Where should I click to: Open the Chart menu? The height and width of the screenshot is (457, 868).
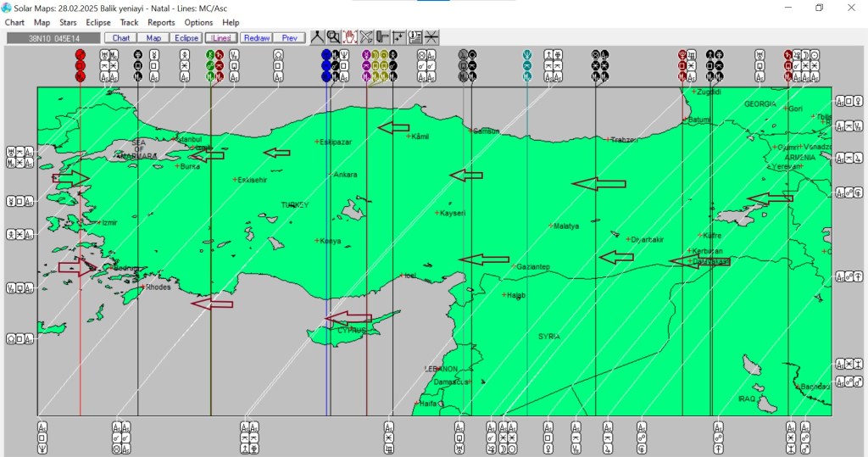pos(14,22)
